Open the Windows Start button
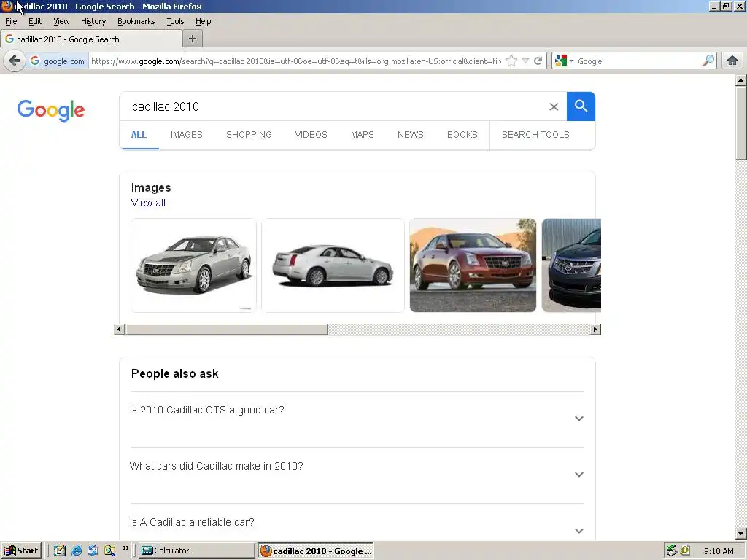 (21, 551)
